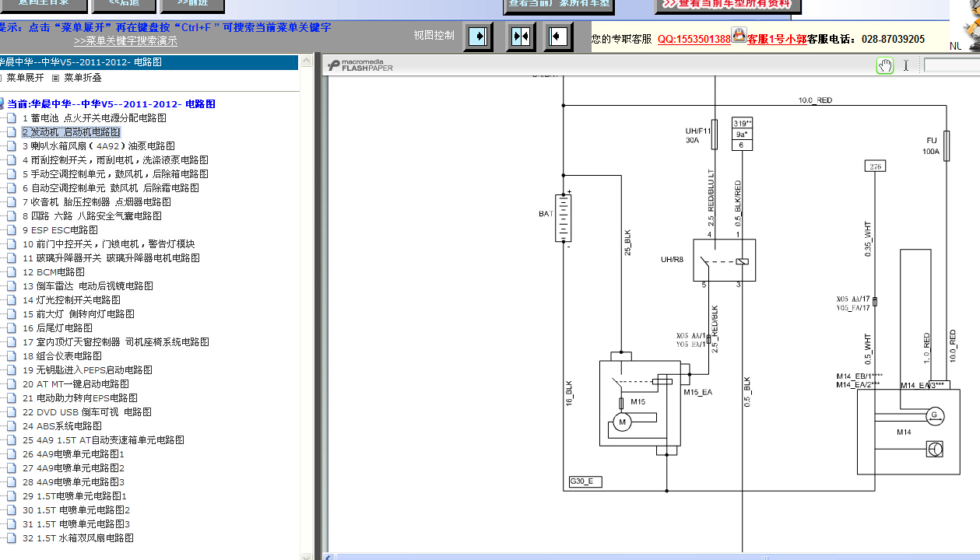Open 11 玻璃升降器开关 玻璃升降器电机电路图
The width and height of the screenshot is (980, 560).
pyautogui.click(x=111, y=258)
